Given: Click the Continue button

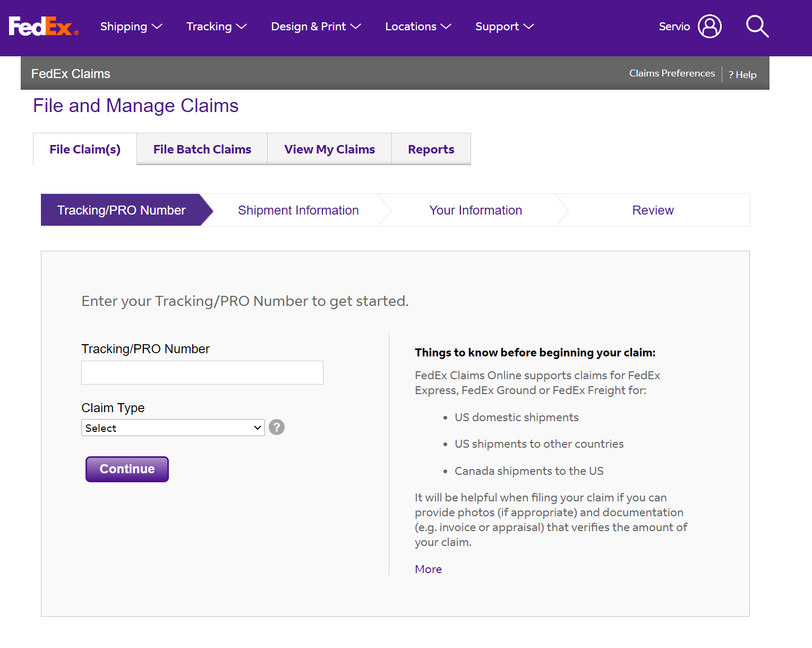Looking at the screenshot, I should [x=127, y=469].
